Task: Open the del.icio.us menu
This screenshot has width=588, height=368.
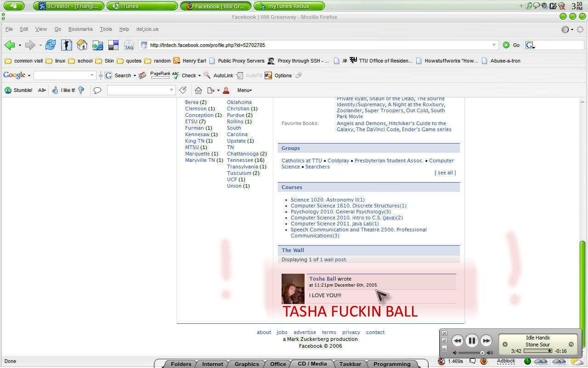Action: click(x=147, y=29)
